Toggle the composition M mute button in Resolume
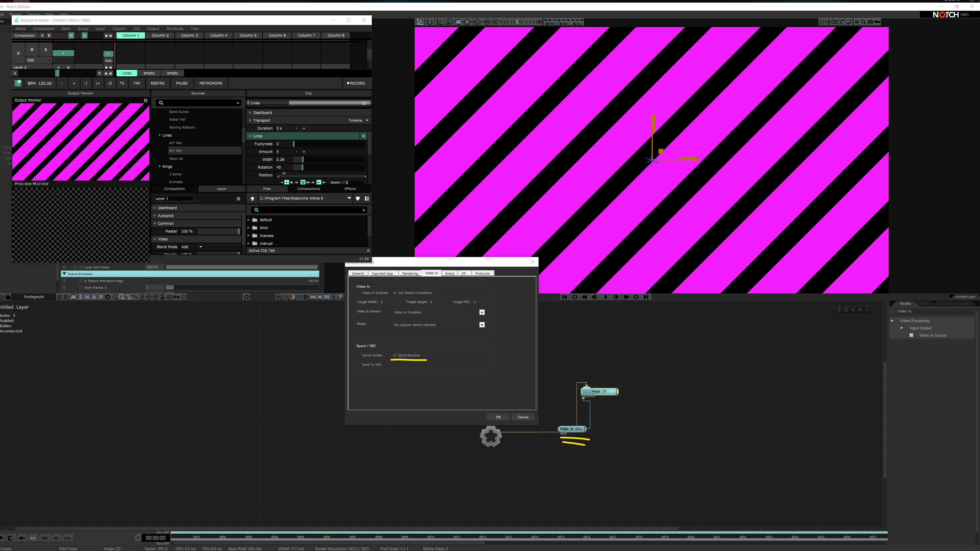980x551 pixels. (x=71, y=35)
